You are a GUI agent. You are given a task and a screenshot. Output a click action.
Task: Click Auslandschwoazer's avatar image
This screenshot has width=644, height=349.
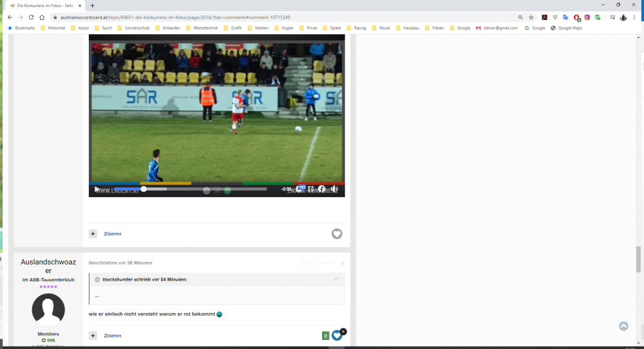[x=48, y=310]
